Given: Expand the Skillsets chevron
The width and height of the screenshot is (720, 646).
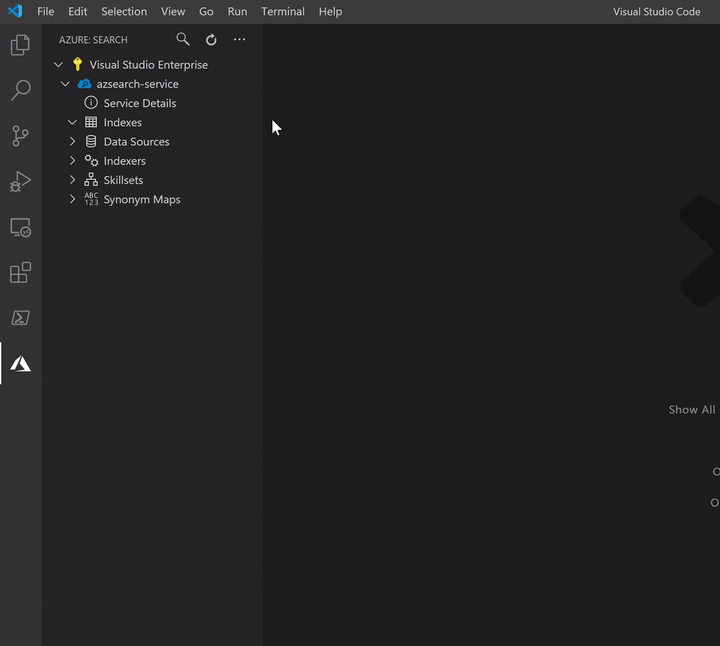Looking at the screenshot, I should (73, 180).
